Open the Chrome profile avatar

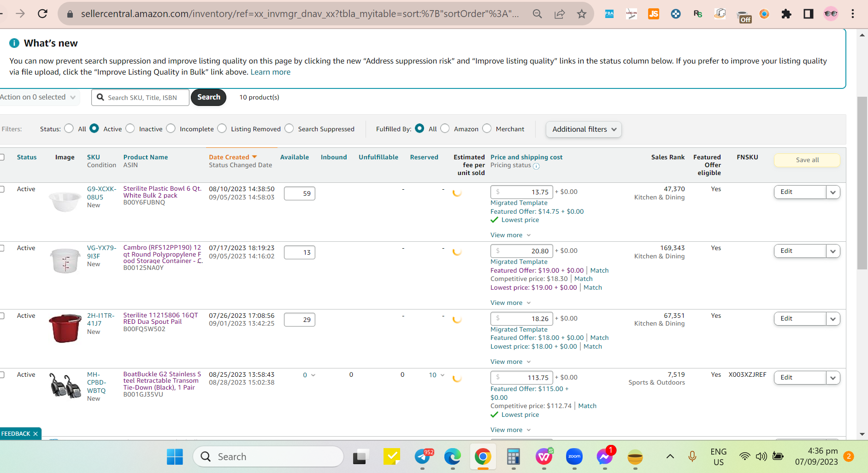pos(831,14)
